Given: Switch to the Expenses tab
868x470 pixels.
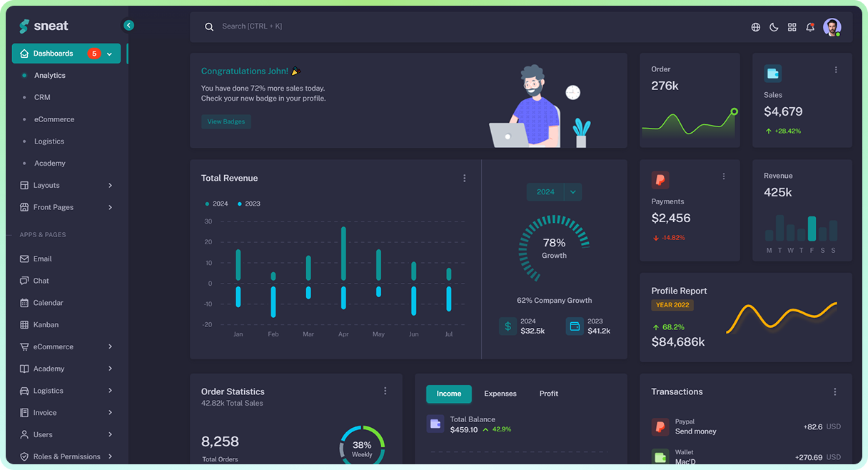Looking at the screenshot, I should pos(500,394).
